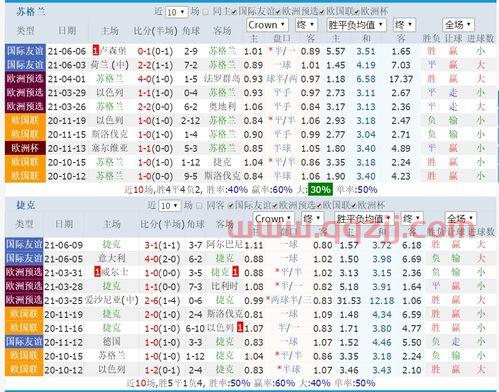The width and height of the screenshot is (499, 392).
Task: Open 胜平负均值 dropdown in 捷克 table
Action: coord(364,219)
